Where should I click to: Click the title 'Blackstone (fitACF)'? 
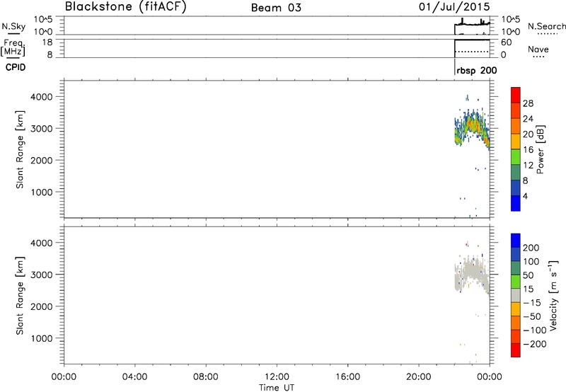[126, 7]
